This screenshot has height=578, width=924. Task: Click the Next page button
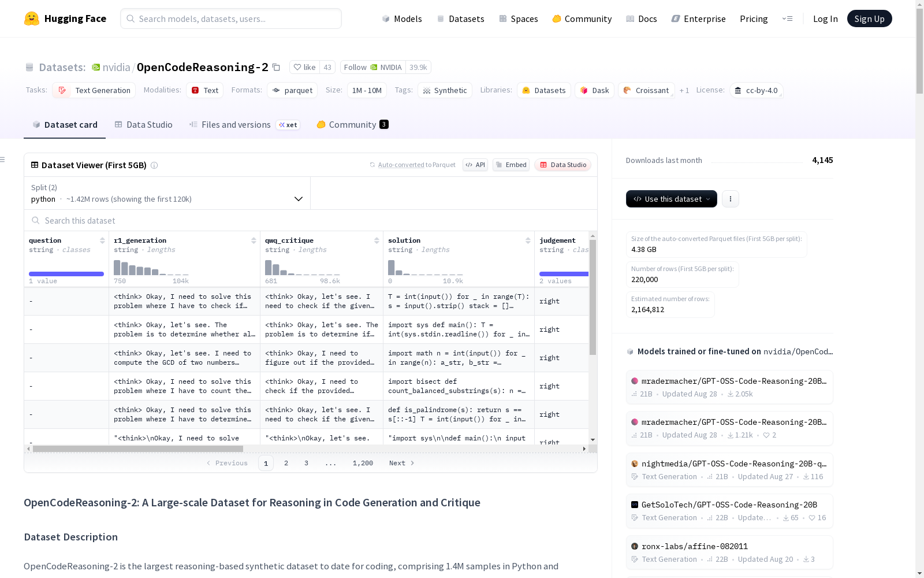402,463
